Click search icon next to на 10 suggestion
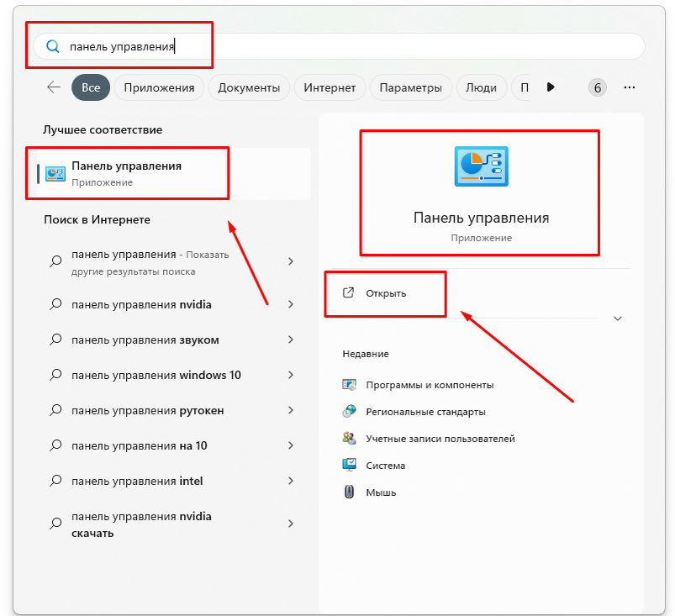The width and height of the screenshot is (675, 616). click(55, 445)
